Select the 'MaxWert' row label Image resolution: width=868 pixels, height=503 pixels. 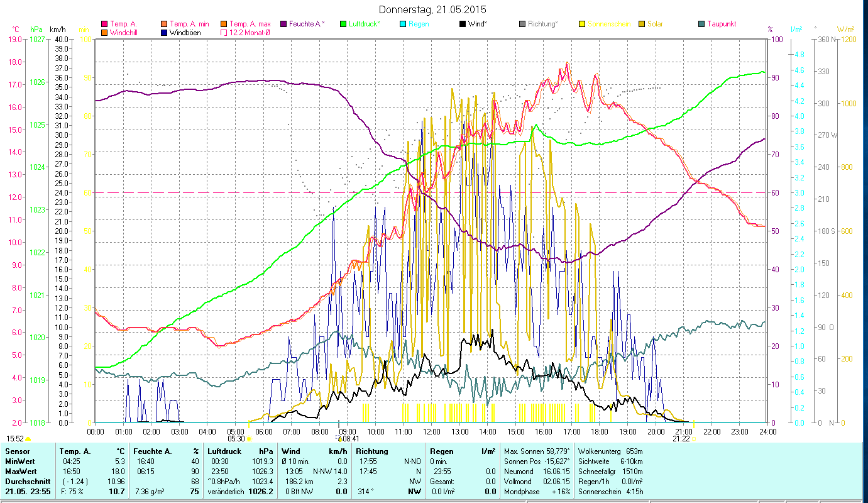pyautogui.click(x=20, y=471)
